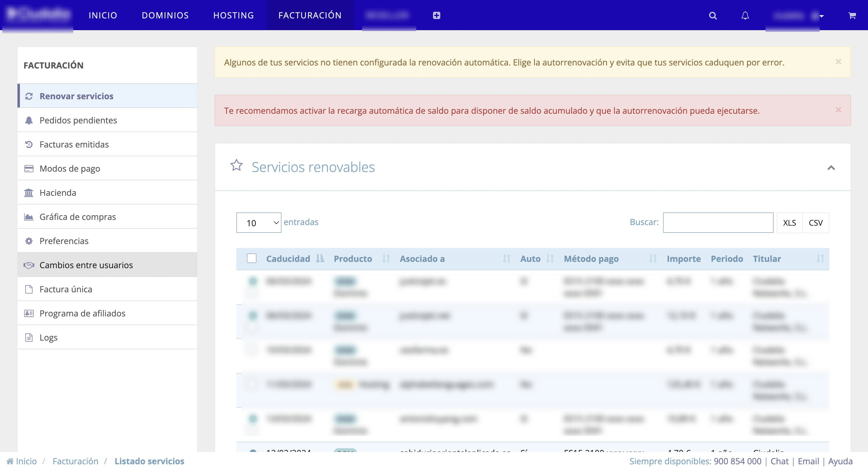Open the Hacienda bank icon

(29, 192)
